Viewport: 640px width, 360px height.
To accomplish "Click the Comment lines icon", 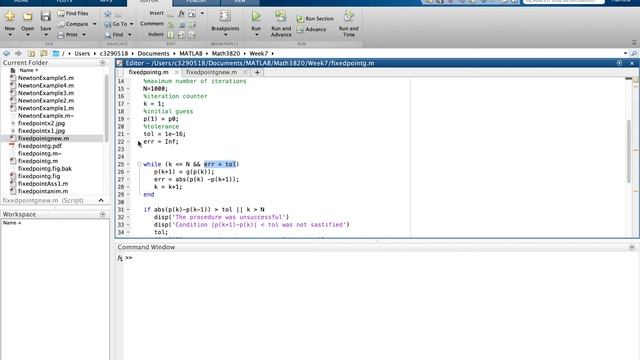I will 171,24.
